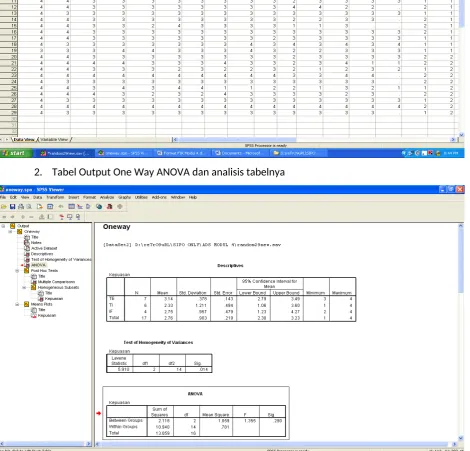This screenshot has width=470, height=451.
Task: Click the globe toolbar icon
Action: [99, 207]
